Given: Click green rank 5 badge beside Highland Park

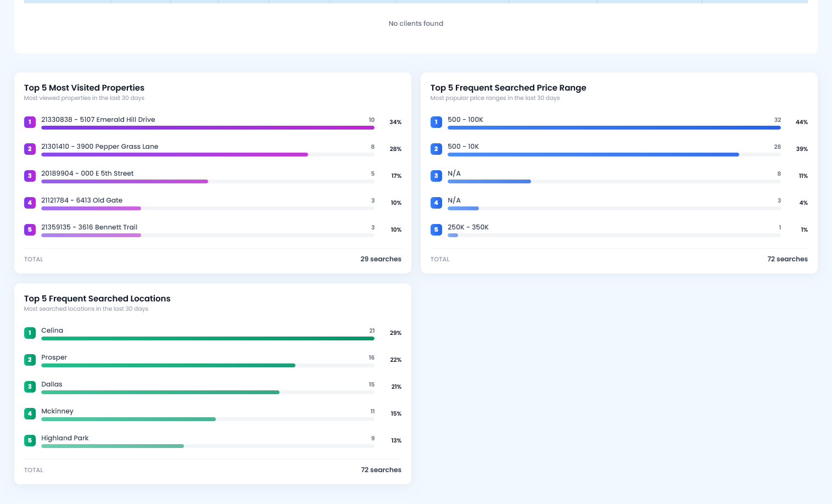Looking at the screenshot, I should tap(30, 440).
